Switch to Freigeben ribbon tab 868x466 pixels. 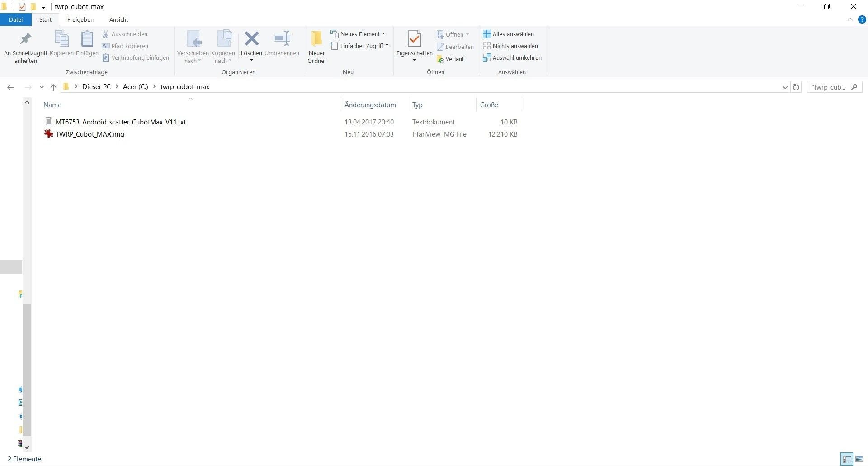[x=80, y=19]
